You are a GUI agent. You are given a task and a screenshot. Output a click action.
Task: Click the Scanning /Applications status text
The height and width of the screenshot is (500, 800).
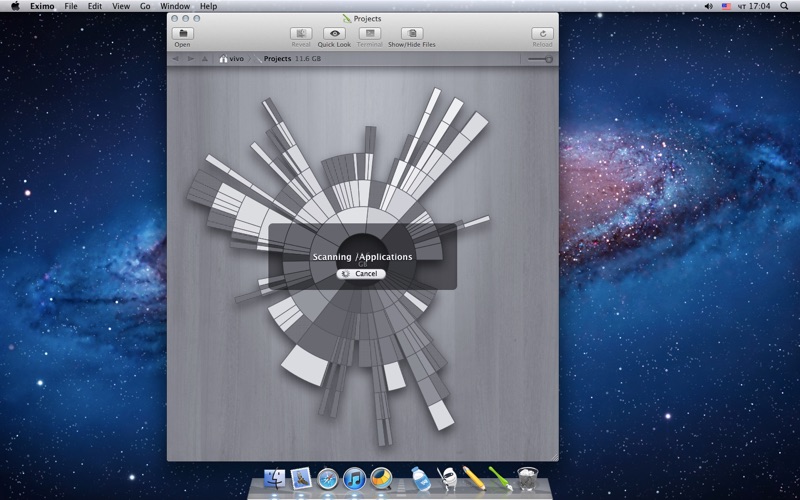point(362,257)
